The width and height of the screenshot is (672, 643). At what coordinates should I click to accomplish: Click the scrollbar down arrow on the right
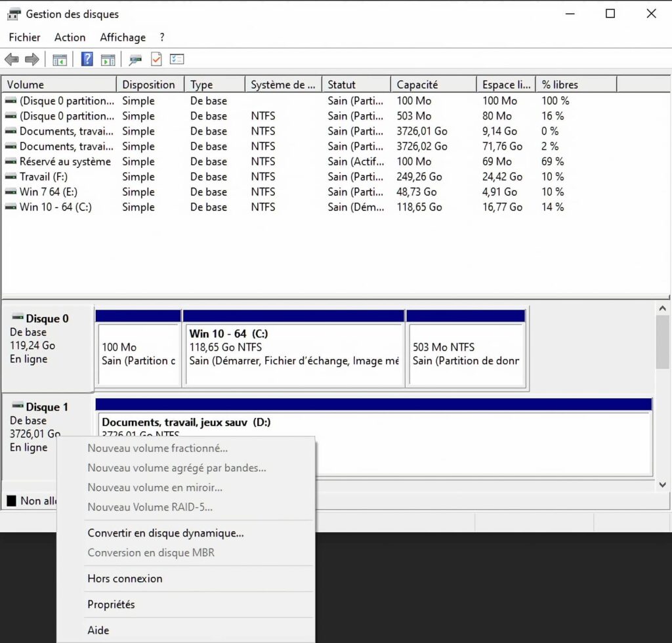click(663, 484)
